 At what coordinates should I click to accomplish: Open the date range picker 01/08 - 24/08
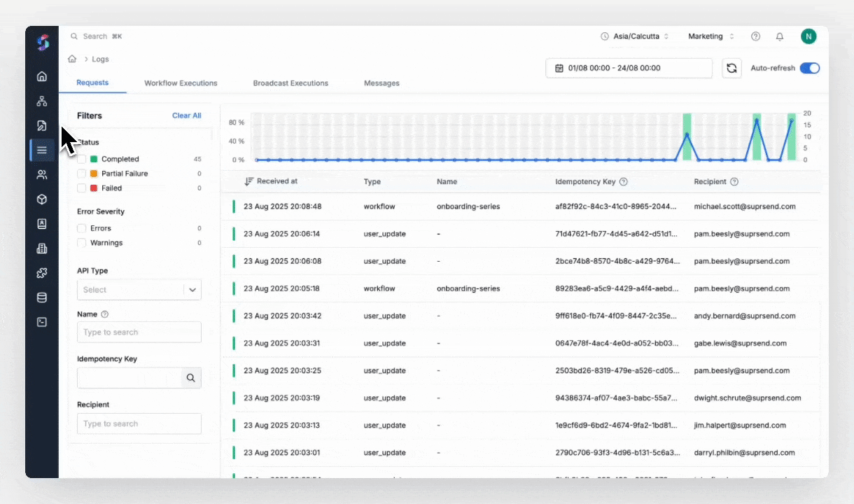tap(629, 68)
